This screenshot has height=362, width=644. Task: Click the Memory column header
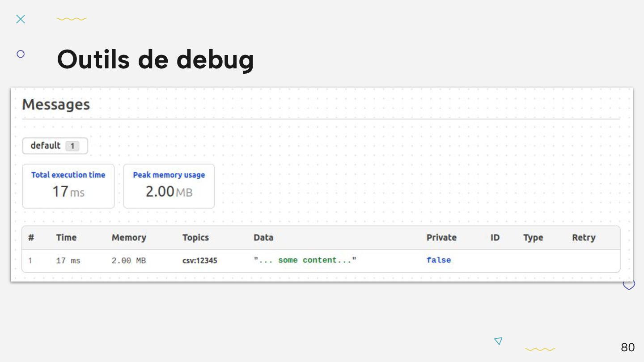pyautogui.click(x=129, y=238)
